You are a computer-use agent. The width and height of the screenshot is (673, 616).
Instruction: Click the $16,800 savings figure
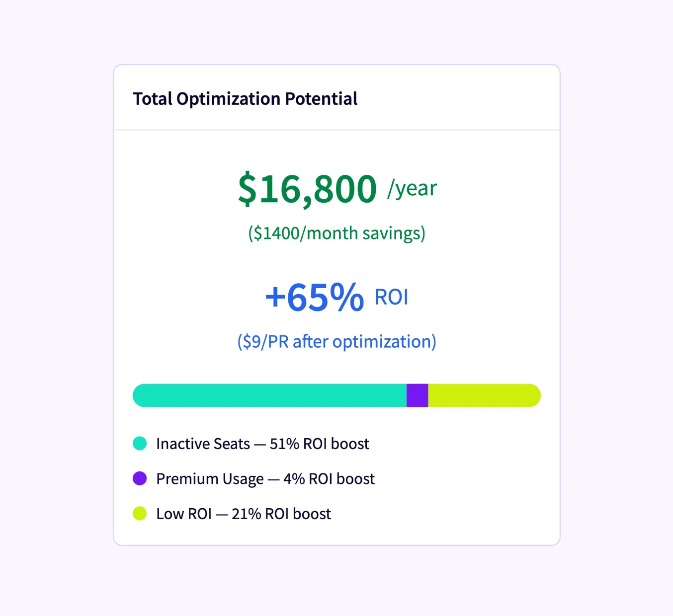pyautogui.click(x=307, y=189)
